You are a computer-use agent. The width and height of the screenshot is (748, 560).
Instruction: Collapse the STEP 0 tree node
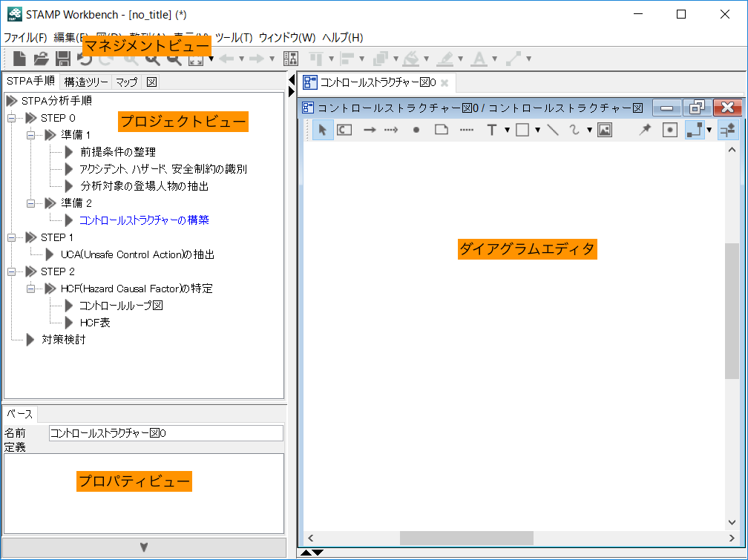(11, 118)
